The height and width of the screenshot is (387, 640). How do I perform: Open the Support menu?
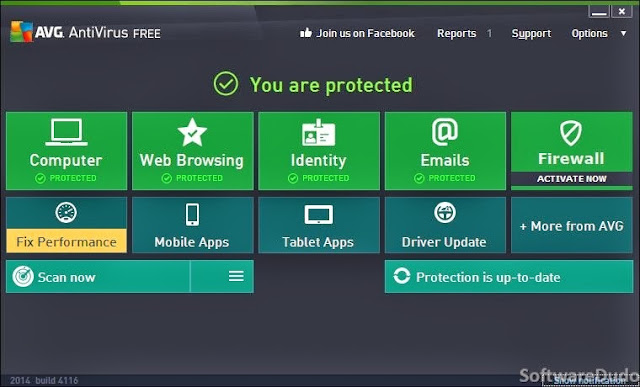click(x=531, y=33)
